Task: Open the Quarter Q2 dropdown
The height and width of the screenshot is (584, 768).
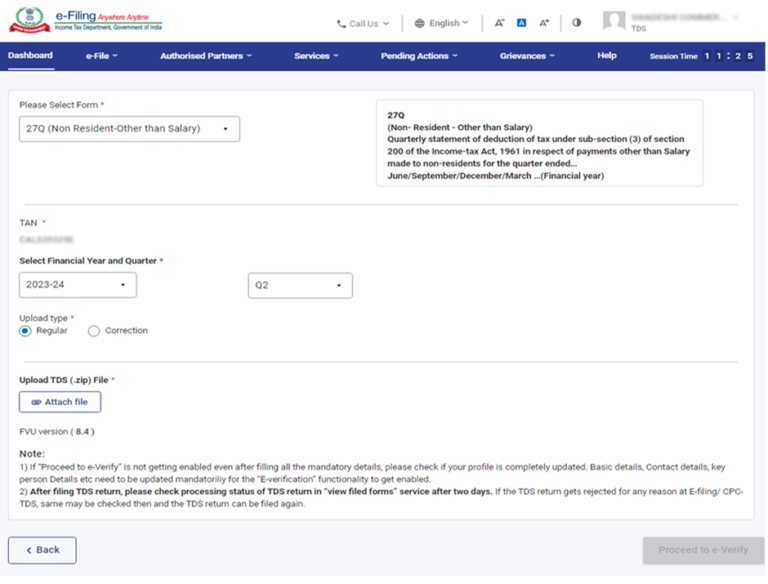Action: pos(300,285)
